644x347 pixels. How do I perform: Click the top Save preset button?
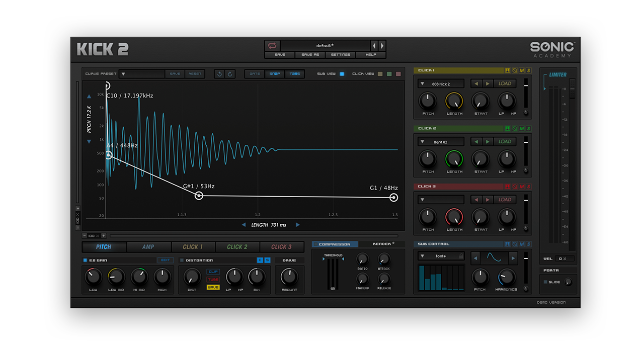coord(280,54)
